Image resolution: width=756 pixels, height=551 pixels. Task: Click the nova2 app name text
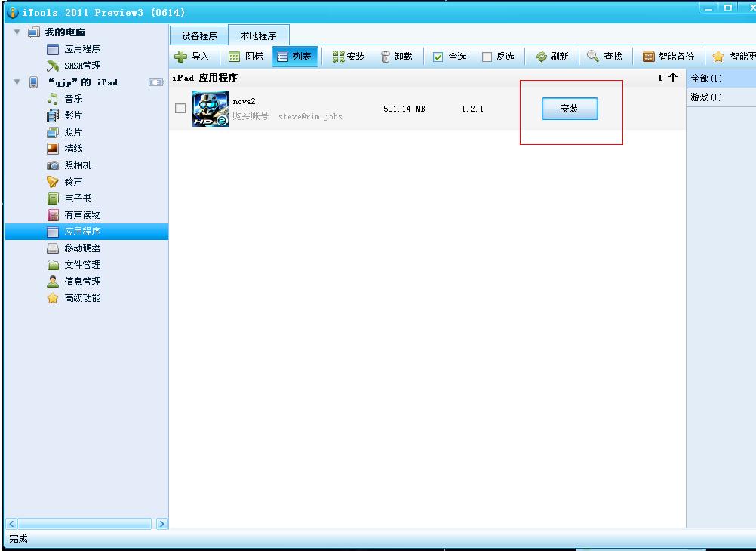[244, 101]
